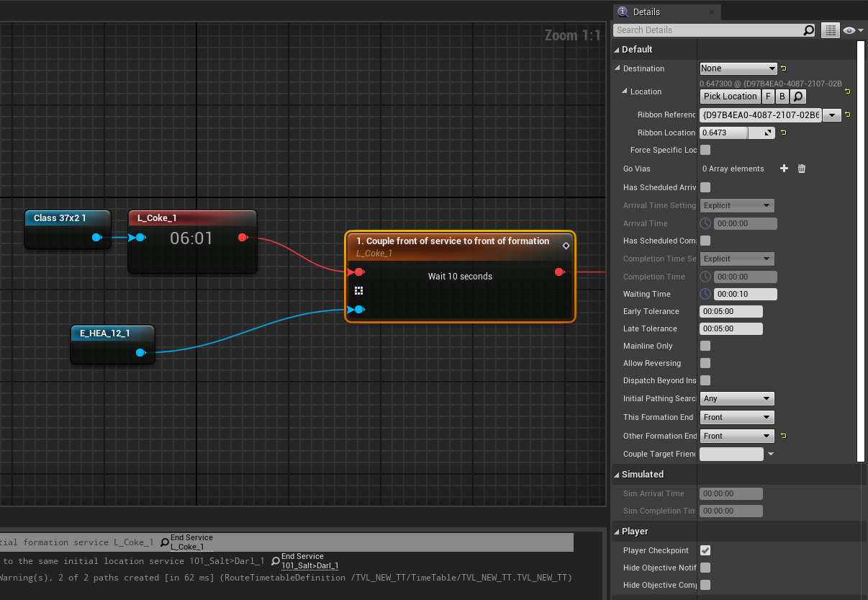This screenshot has width=868, height=600.
Task: Edit the Waiting Time 00:00:10 field
Action: pos(744,294)
